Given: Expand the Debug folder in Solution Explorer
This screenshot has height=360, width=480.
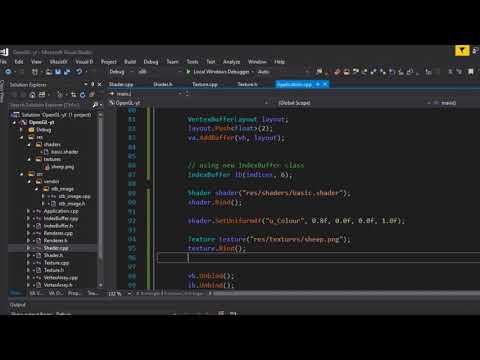Looking at the screenshot, I should pos(22,130).
